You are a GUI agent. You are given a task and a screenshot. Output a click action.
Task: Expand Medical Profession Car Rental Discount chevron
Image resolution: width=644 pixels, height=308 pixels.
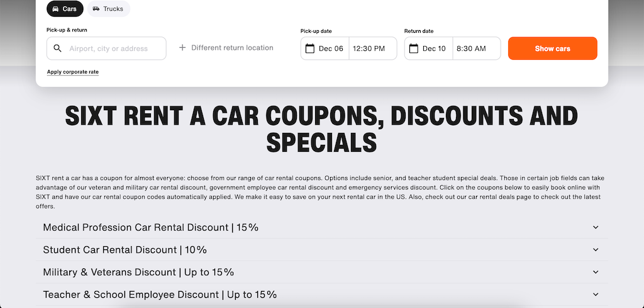pyautogui.click(x=596, y=227)
